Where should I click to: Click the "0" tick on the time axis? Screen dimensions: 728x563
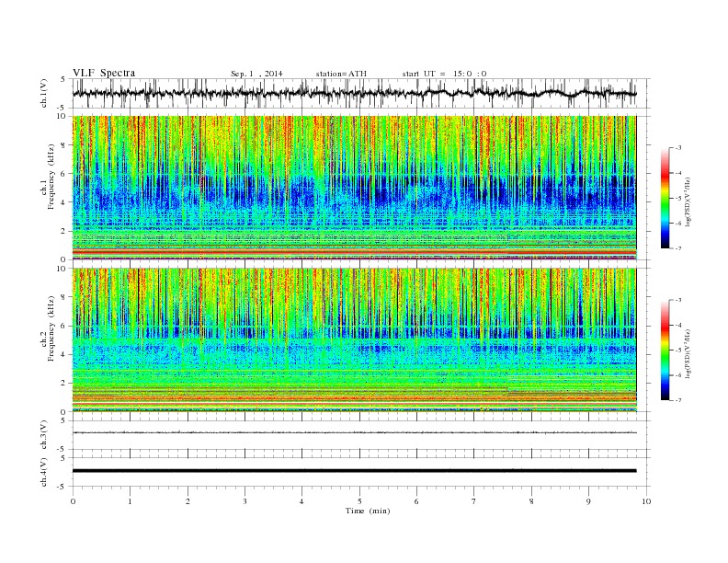(x=73, y=501)
